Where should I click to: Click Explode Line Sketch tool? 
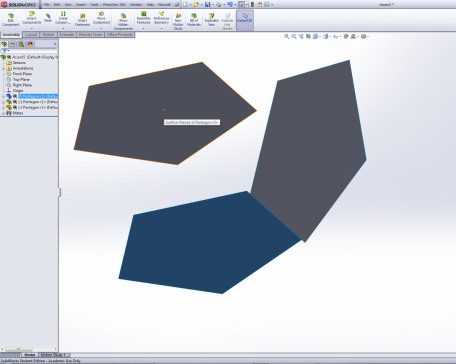(x=227, y=22)
